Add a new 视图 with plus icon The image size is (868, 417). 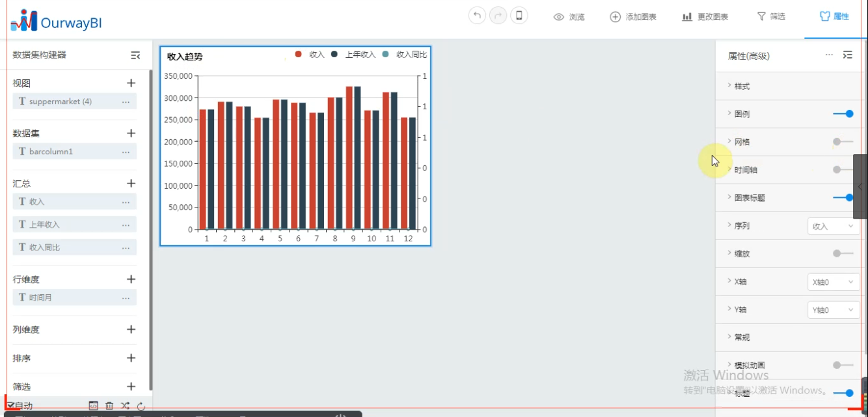(131, 83)
